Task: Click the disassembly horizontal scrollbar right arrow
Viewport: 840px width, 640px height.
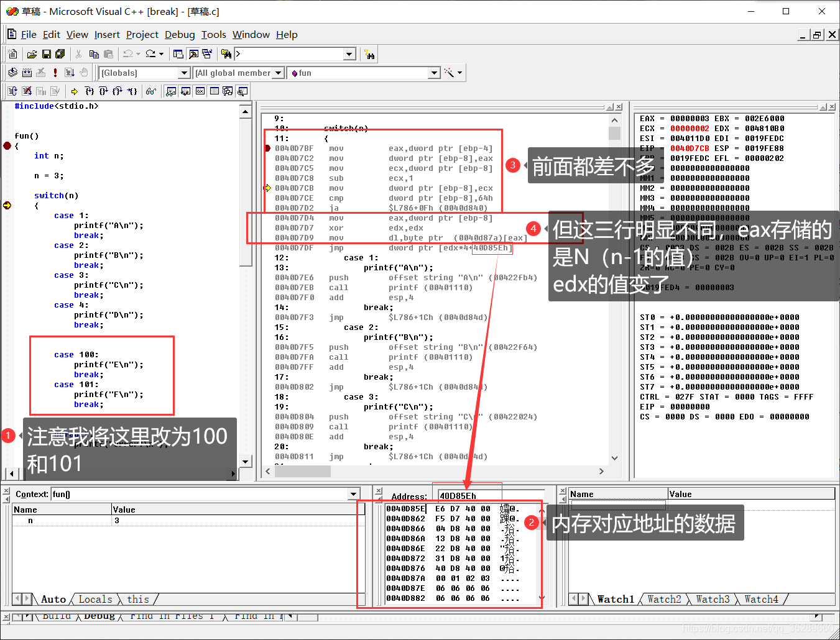Action: 601,471
